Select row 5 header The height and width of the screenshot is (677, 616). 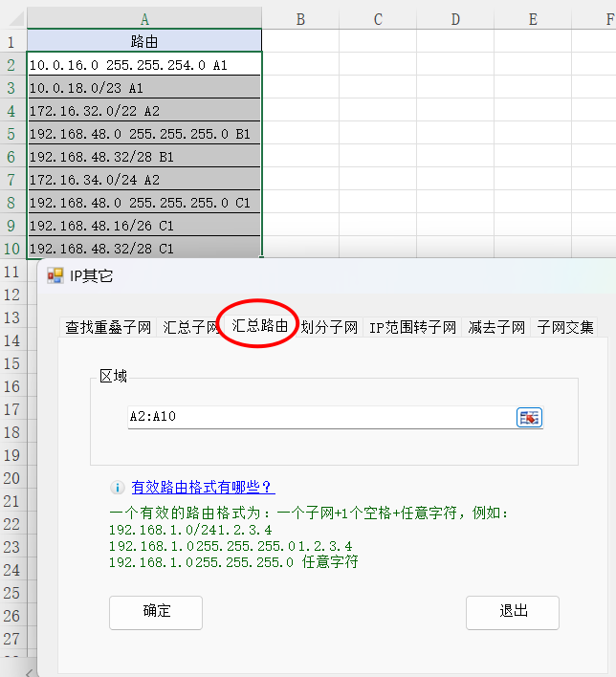coord(11,134)
